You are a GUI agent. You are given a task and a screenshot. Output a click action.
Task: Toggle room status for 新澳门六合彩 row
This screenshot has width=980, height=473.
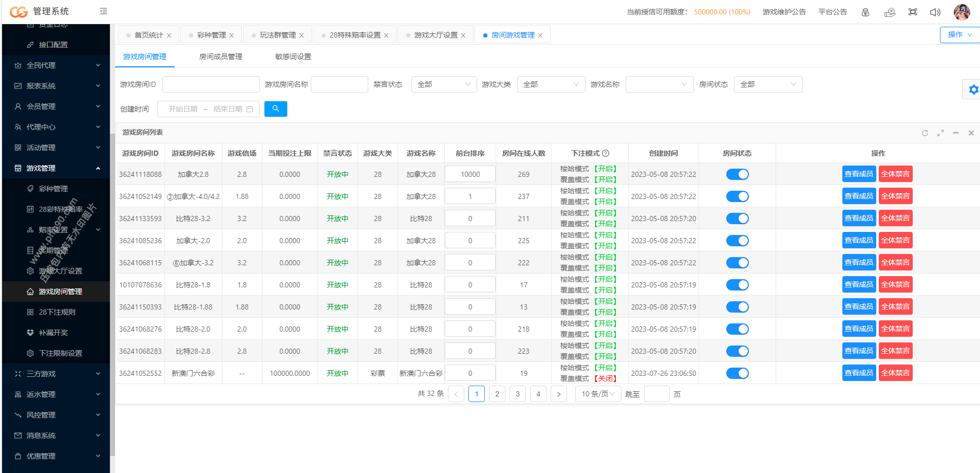tap(737, 373)
